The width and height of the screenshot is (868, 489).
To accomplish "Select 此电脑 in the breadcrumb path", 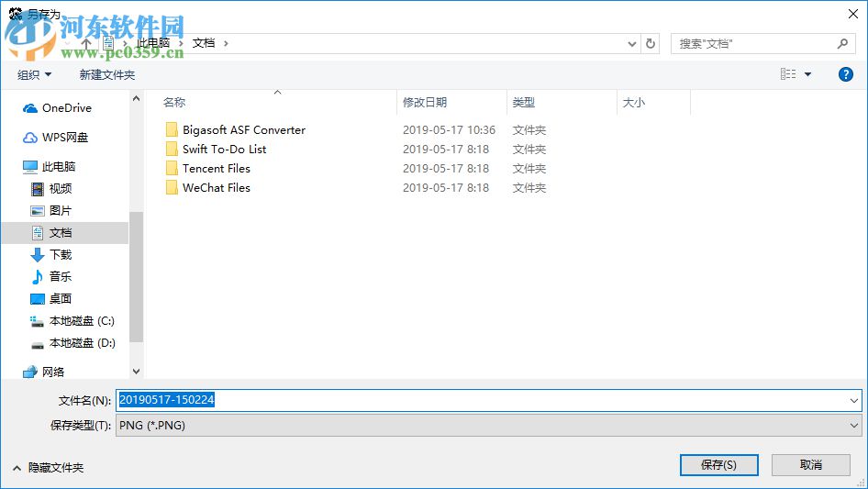I will 153,43.
